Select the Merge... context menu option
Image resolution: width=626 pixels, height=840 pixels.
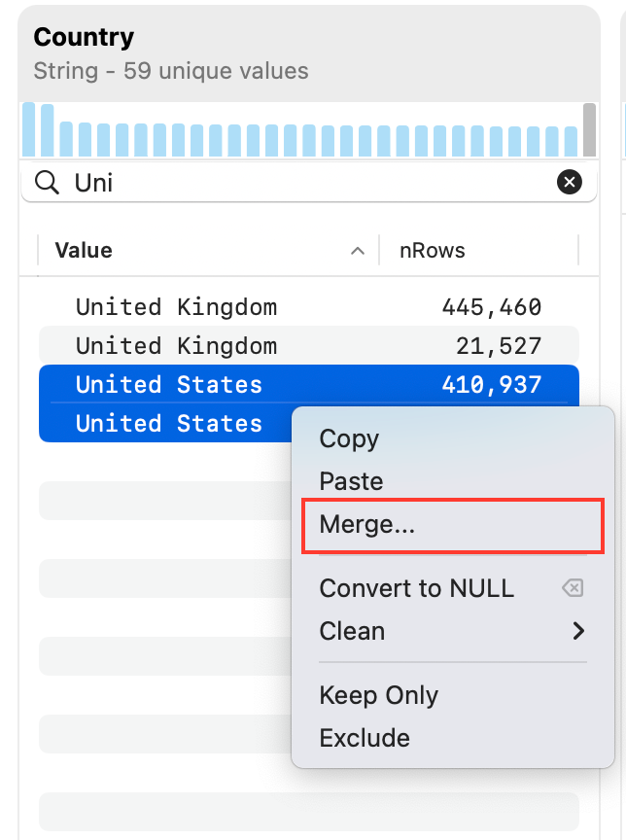click(x=366, y=525)
